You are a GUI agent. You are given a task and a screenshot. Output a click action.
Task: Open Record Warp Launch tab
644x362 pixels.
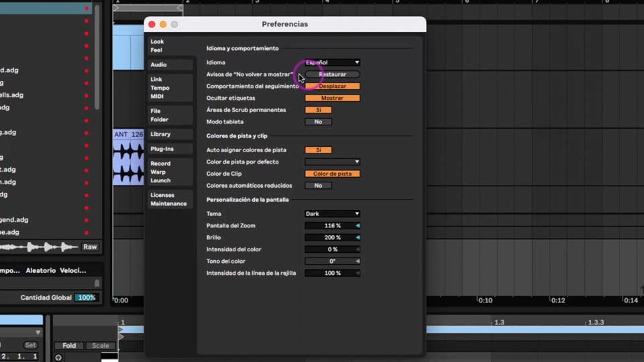[x=170, y=172]
